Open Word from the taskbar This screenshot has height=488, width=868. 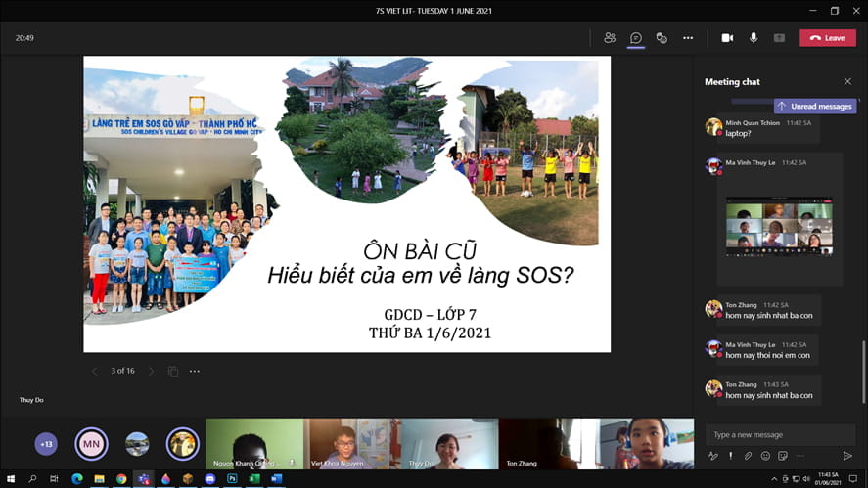(x=276, y=478)
